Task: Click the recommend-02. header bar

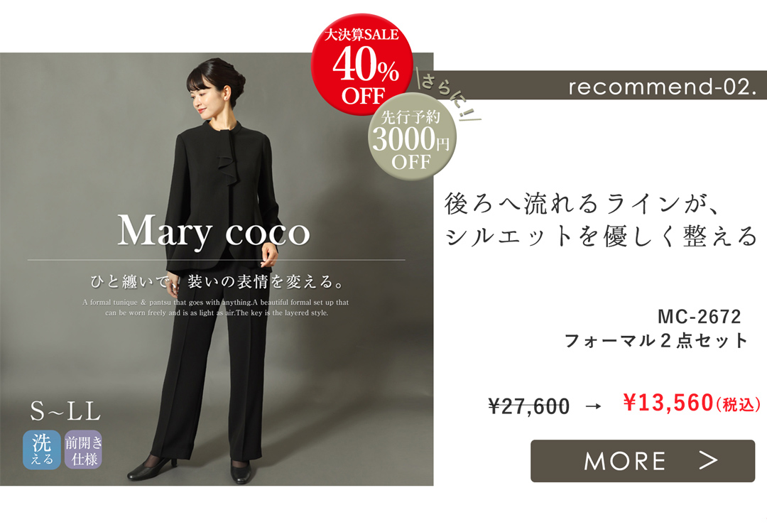Action: pyautogui.click(x=600, y=85)
